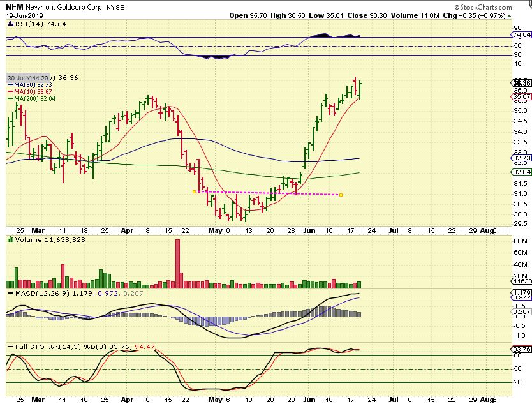
Task: Click the Open 35.76 value
Action: click(248, 15)
